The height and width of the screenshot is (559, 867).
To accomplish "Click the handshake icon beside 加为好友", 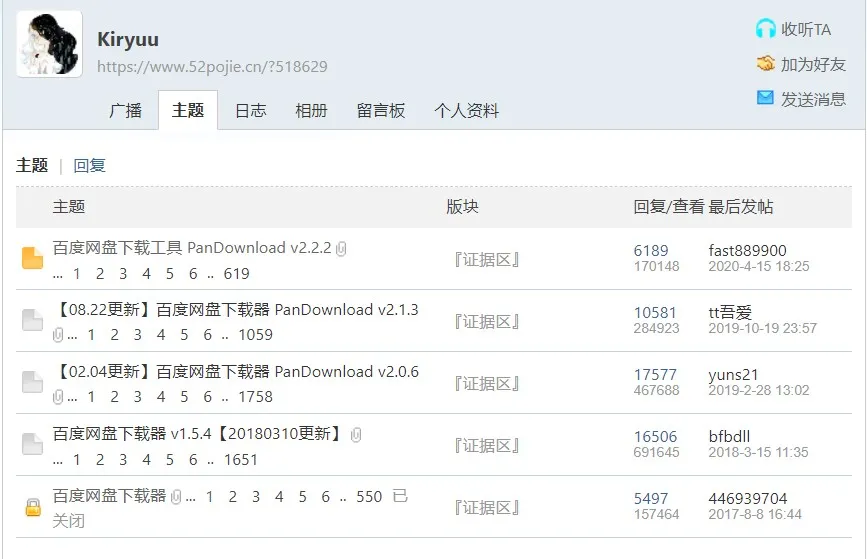I will point(766,64).
